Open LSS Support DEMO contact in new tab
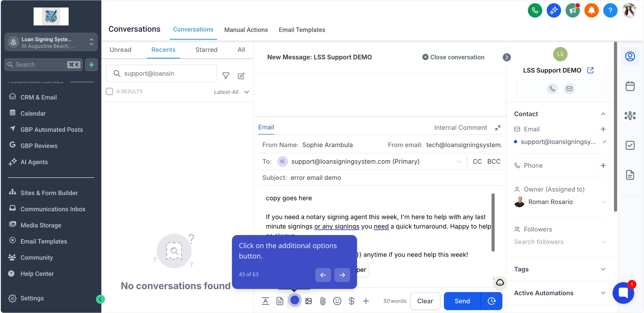Screen dimensions: 644x313 [590, 70]
